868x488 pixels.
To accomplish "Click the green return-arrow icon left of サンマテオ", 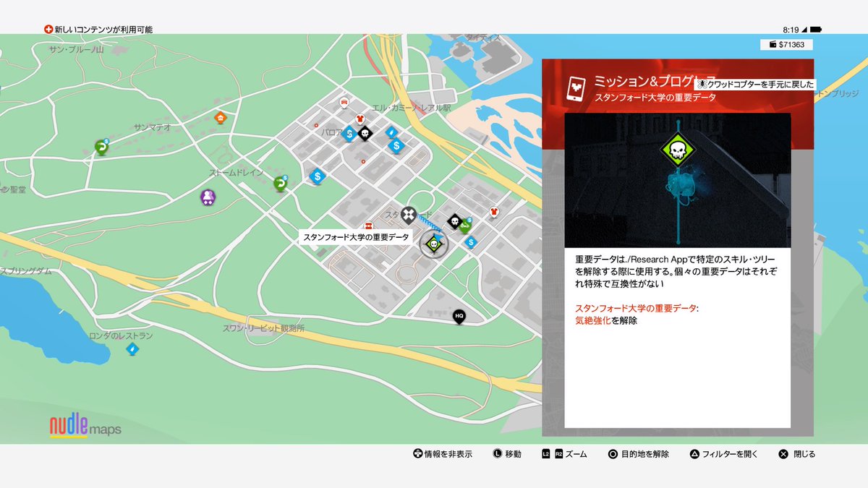I will click(x=101, y=147).
